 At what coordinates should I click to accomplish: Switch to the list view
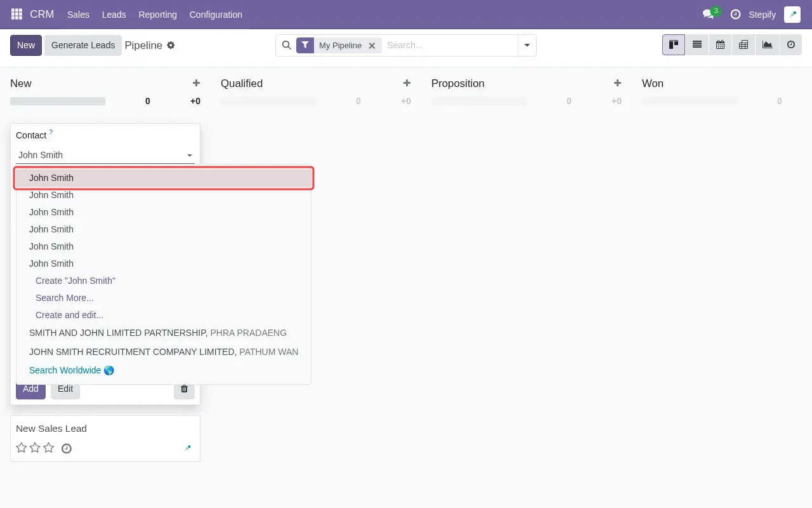pos(697,44)
